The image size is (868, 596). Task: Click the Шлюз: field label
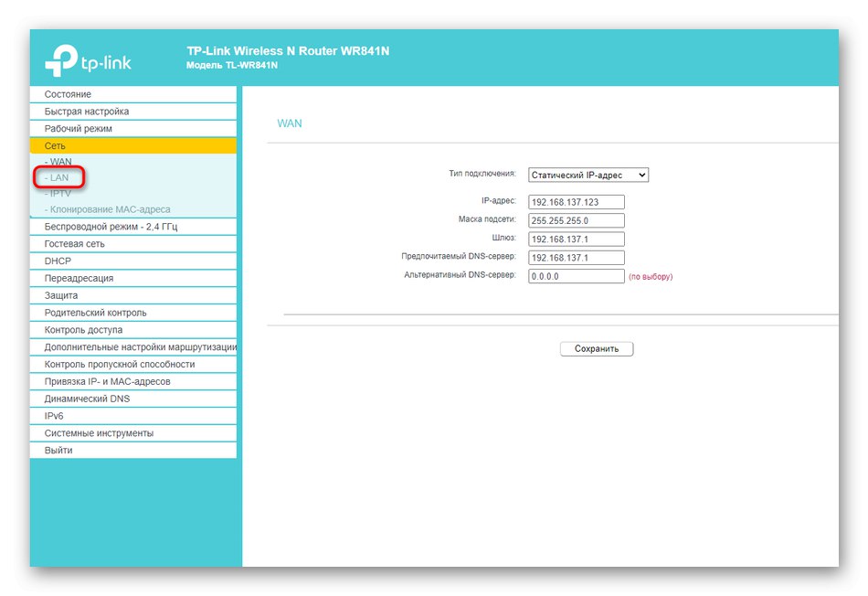pos(503,238)
